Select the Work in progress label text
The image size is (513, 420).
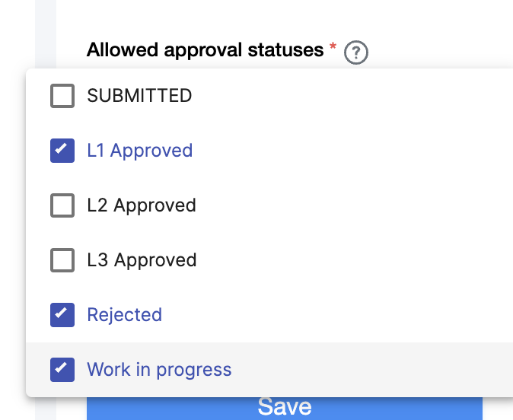[159, 370]
